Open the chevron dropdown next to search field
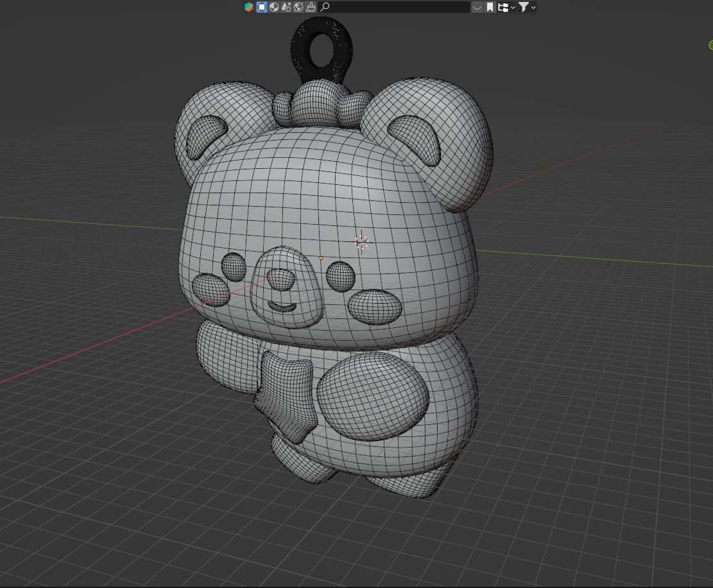The width and height of the screenshot is (713, 588). 477,7
